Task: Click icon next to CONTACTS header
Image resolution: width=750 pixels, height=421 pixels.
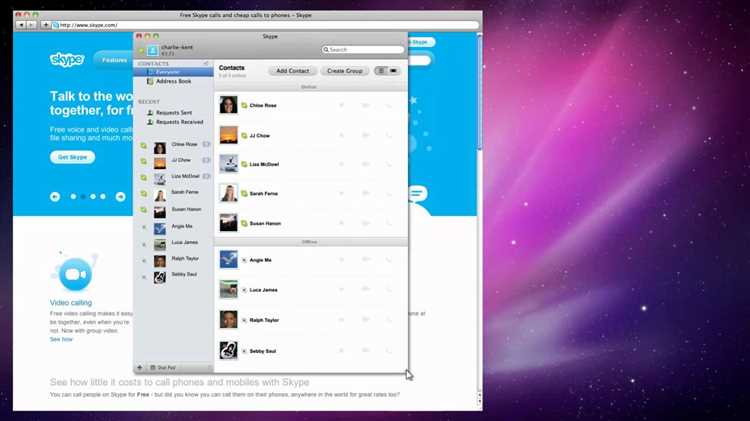Action: click(206, 63)
